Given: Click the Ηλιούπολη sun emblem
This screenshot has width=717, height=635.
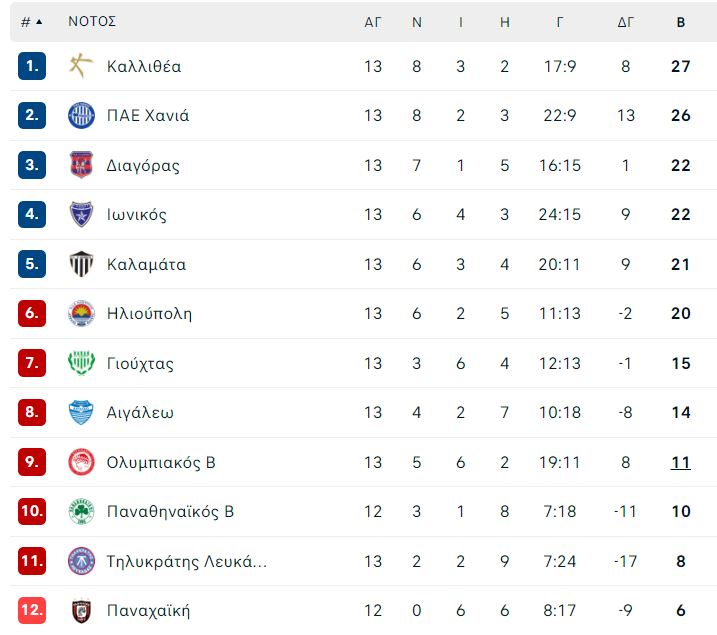Looking at the screenshot, I should 81,313.
